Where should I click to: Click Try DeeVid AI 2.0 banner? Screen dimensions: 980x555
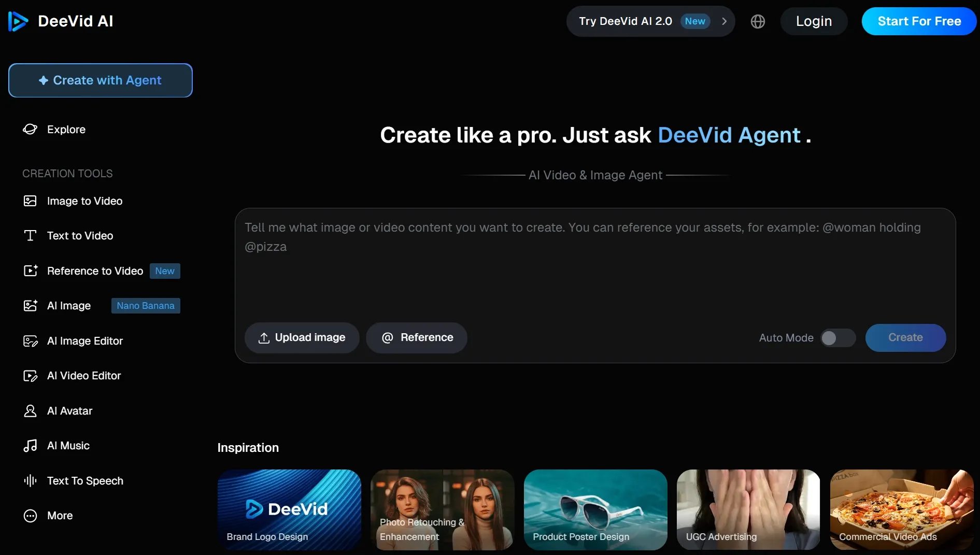[650, 21]
